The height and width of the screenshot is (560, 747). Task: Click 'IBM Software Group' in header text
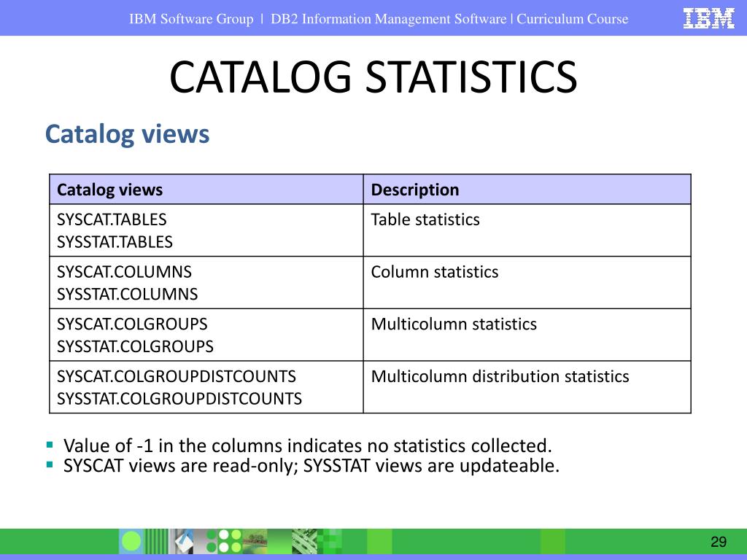click(191, 19)
